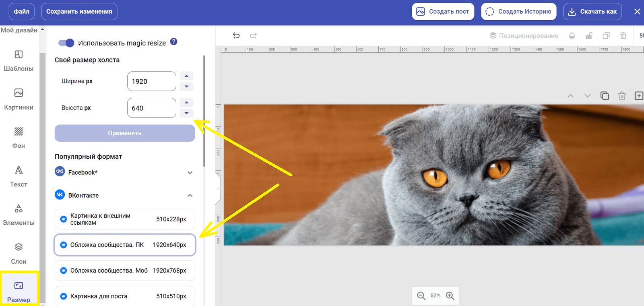Collapse the ВКонтакте format list
The height and width of the screenshot is (306, 644).
190,196
